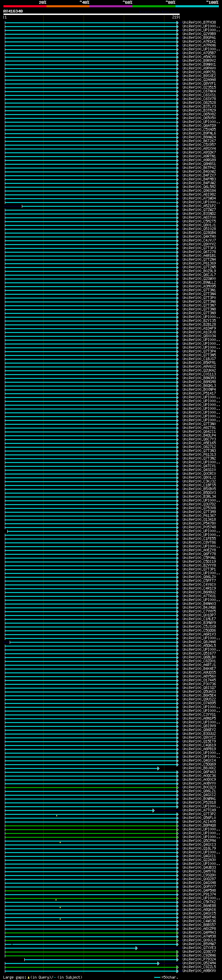Screen dimensions: 222x980
Task: Open hit UniRef100_A0D0C9
Action: coord(199,779)
